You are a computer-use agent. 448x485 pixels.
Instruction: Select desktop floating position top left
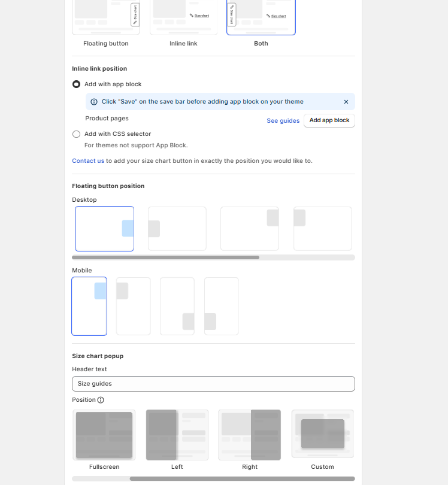(x=323, y=229)
